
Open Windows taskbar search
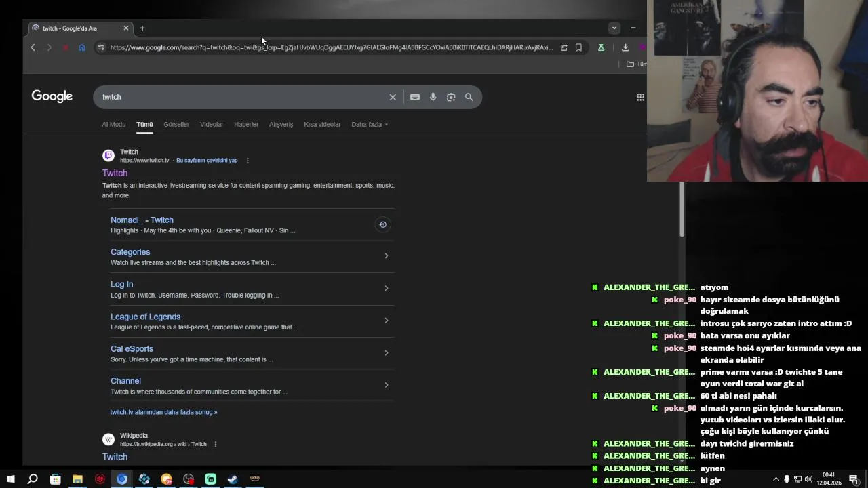pos(33,479)
